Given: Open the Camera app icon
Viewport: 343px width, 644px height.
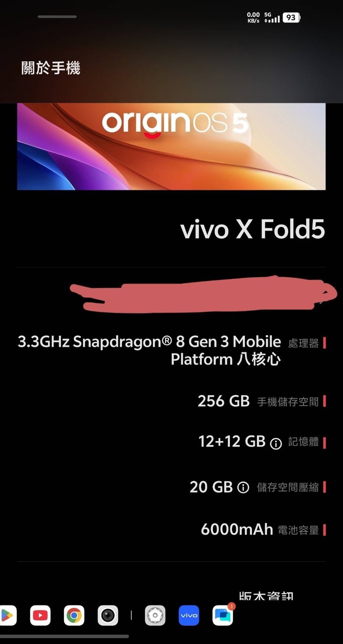Looking at the screenshot, I should 108,615.
